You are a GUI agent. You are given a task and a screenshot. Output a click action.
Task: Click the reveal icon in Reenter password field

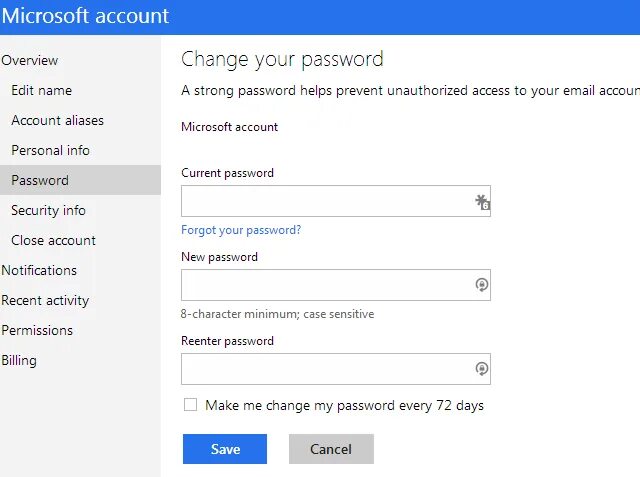point(482,369)
